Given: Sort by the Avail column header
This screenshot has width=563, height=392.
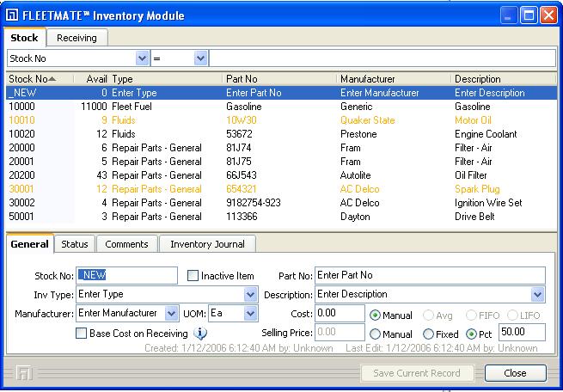Looking at the screenshot, I should coord(91,79).
